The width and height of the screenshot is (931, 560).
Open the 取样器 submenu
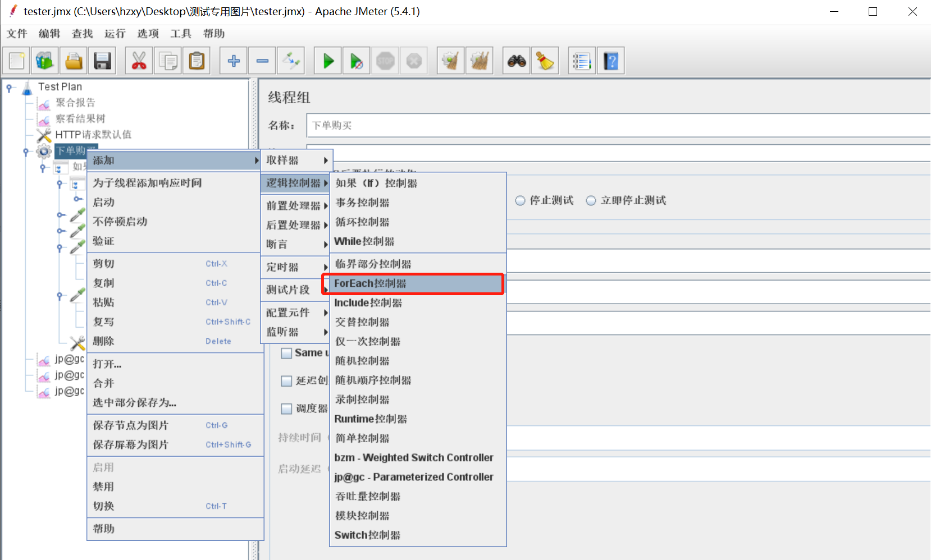[x=297, y=160]
